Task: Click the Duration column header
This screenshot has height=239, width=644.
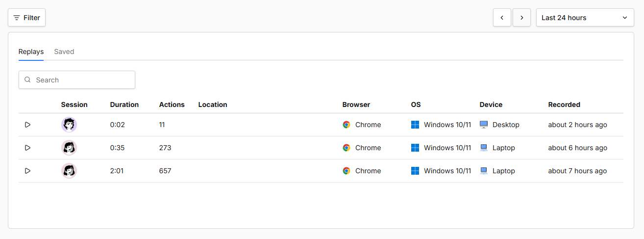Action: [124, 105]
